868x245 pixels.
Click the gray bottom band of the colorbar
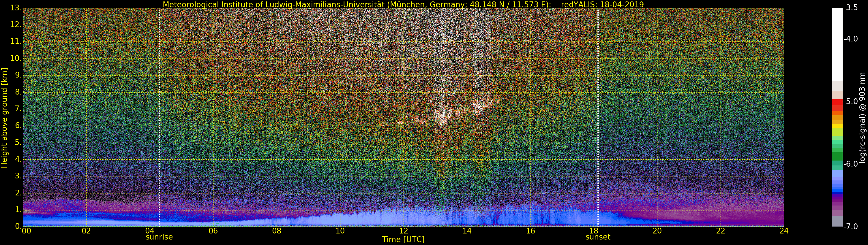pyautogui.click(x=837, y=221)
